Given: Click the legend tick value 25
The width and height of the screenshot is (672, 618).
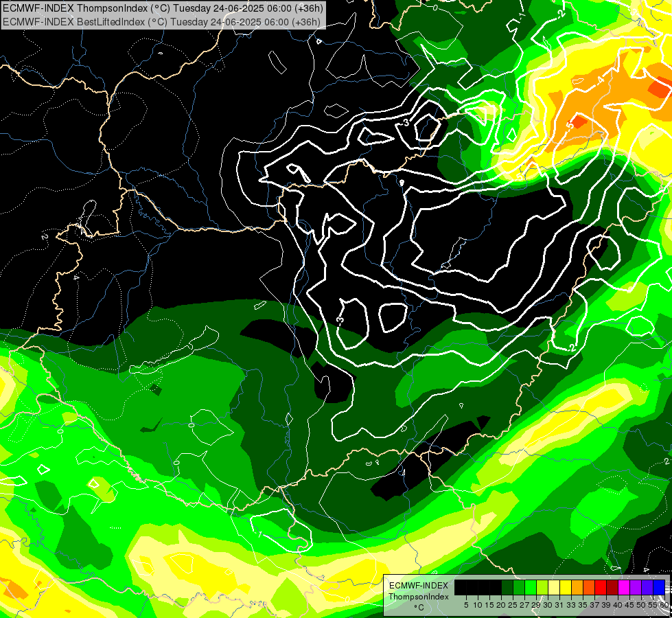Looking at the screenshot, I should pos(513,605).
